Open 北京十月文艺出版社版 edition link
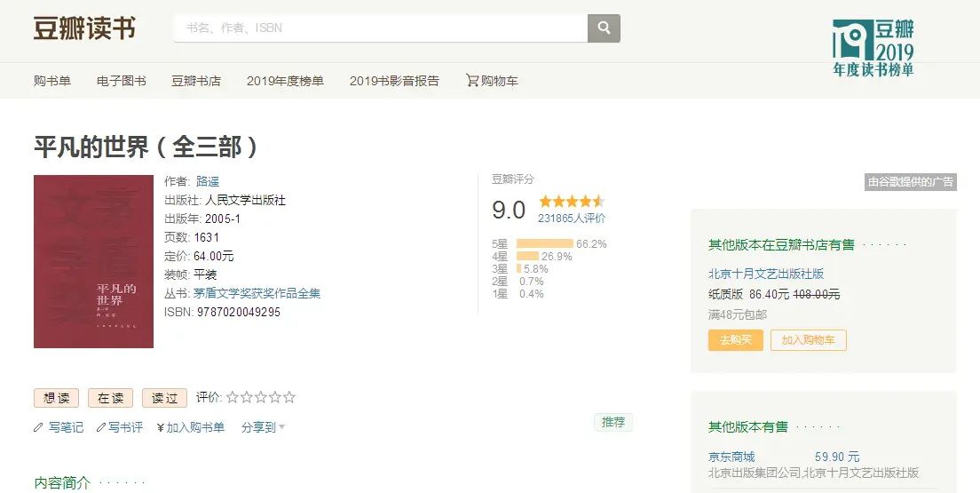This screenshot has height=493, width=980. (x=766, y=274)
